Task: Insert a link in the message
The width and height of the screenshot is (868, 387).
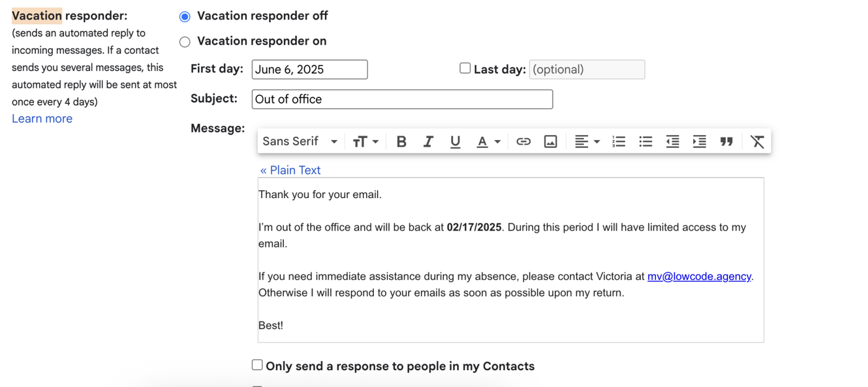Action: (523, 142)
